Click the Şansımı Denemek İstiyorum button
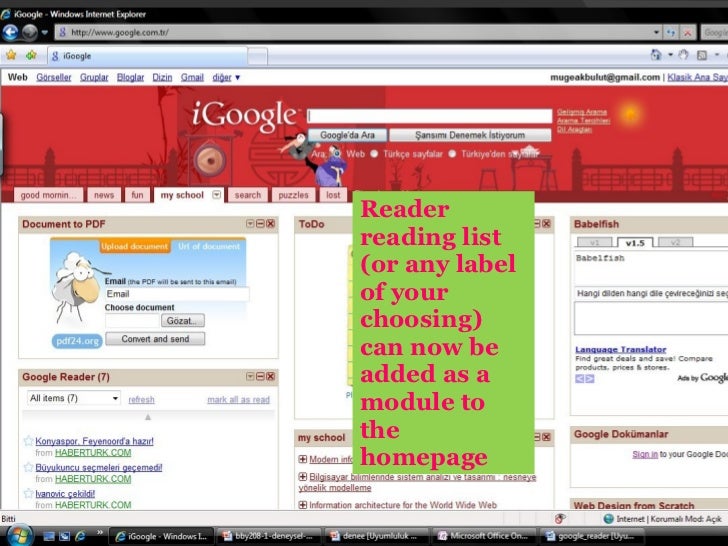Viewport: 728px width, 546px height. coord(470,135)
